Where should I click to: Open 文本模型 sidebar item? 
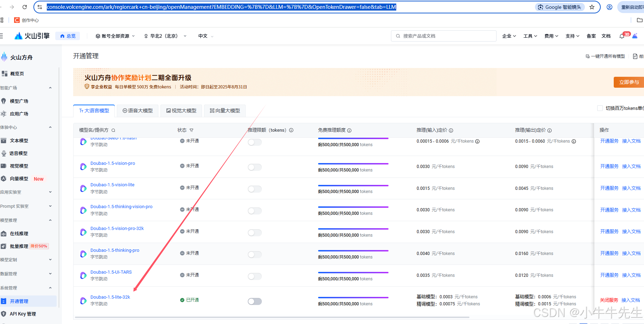tap(19, 141)
